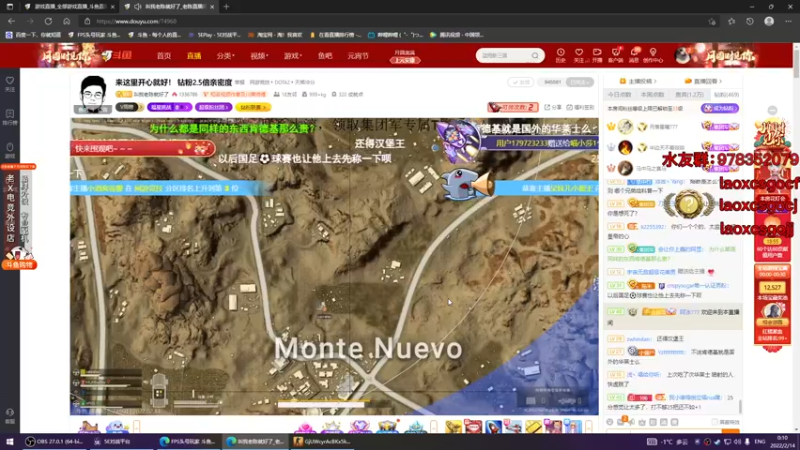Open the browser profile avatar
Viewport: 800px width, 450px height.
tap(769, 21)
